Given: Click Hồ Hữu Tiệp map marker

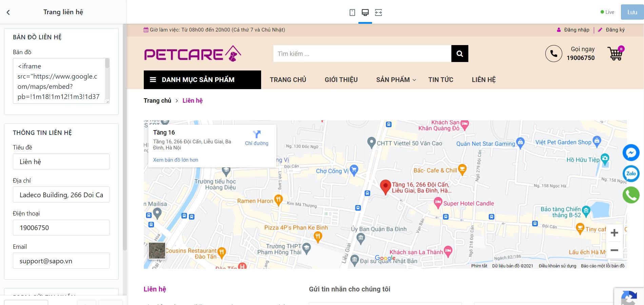Looking at the screenshot, I should (605, 159).
